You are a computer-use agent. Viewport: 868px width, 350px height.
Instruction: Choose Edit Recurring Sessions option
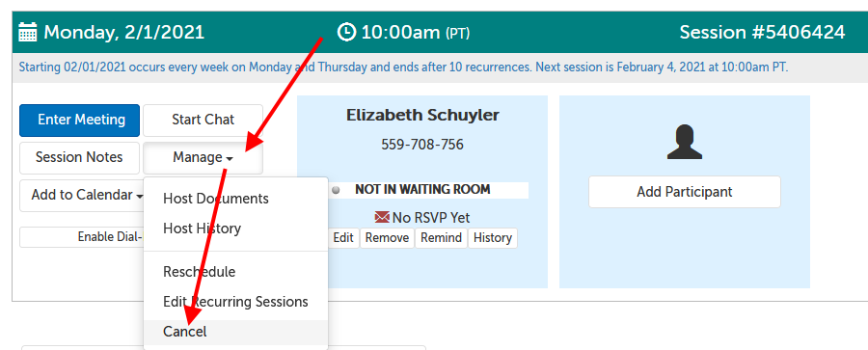236,302
